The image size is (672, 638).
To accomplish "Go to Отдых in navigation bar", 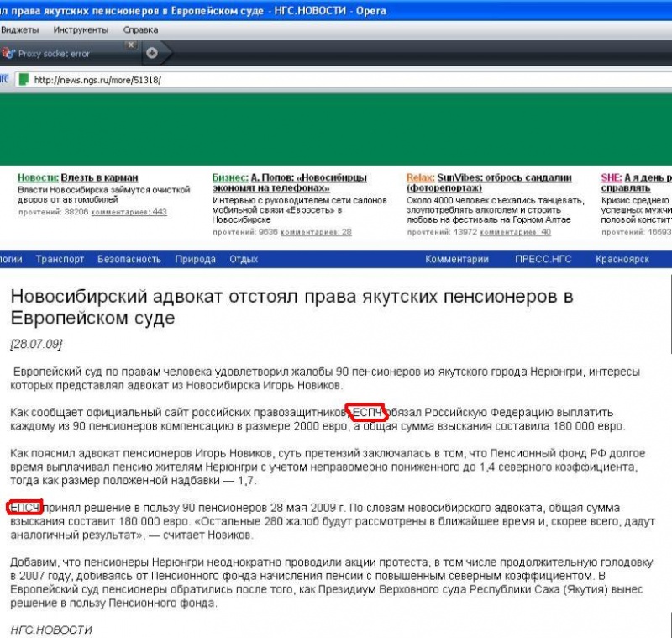I will (x=244, y=260).
